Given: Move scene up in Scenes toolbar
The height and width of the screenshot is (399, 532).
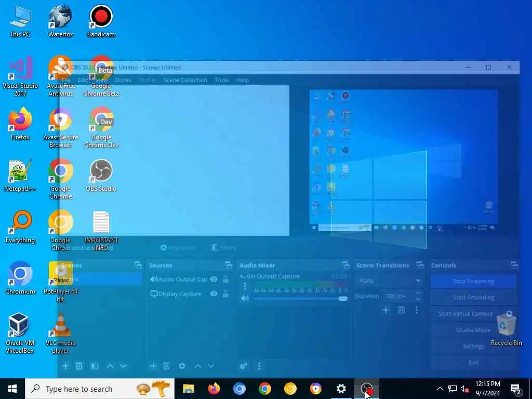Looking at the screenshot, I should (110, 366).
